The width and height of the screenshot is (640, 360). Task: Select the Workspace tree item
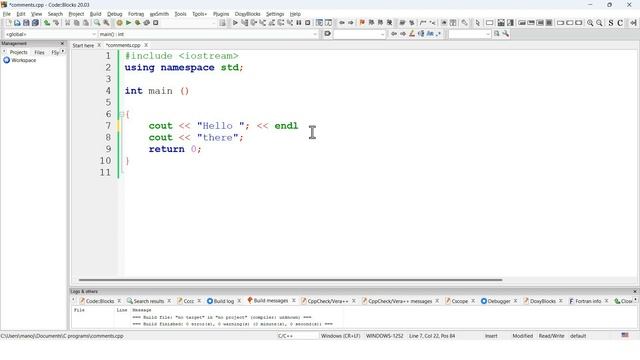20,60
